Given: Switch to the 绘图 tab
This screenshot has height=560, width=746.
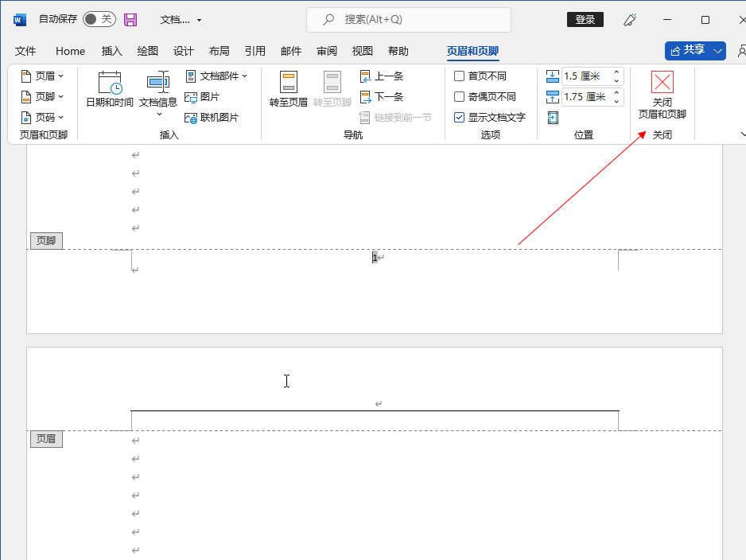Looking at the screenshot, I should (147, 51).
